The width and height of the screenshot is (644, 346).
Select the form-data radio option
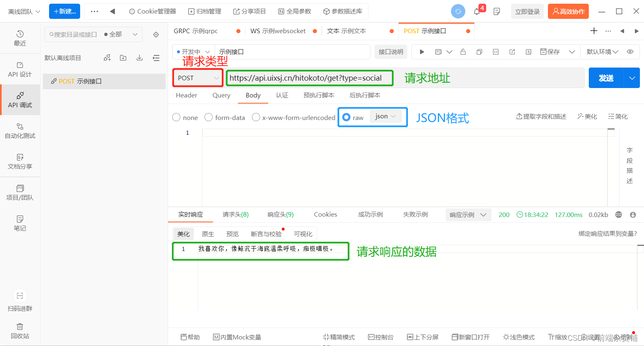point(209,118)
